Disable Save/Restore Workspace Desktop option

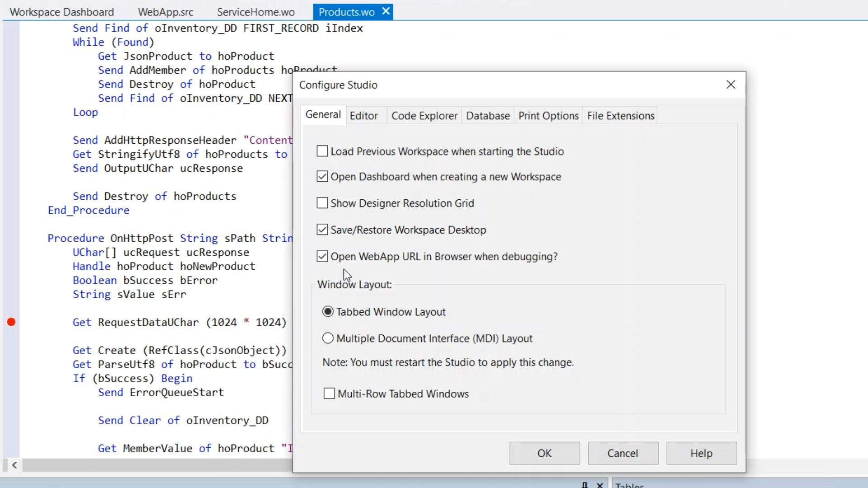click(x=322, y=230)
